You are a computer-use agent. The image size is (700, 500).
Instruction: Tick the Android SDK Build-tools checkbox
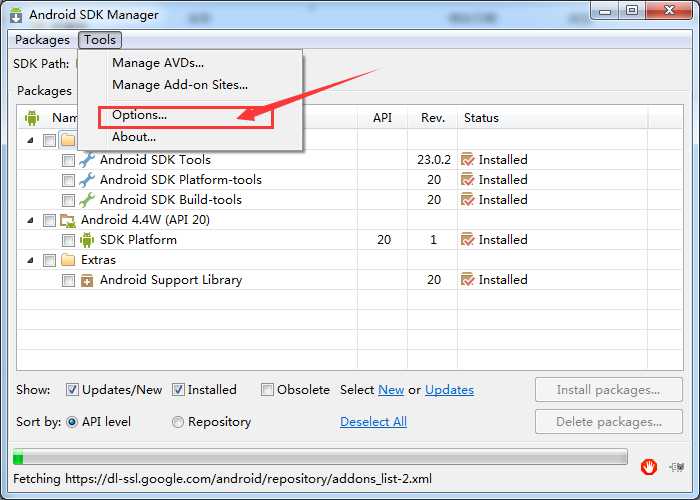[x=68, y=200]
